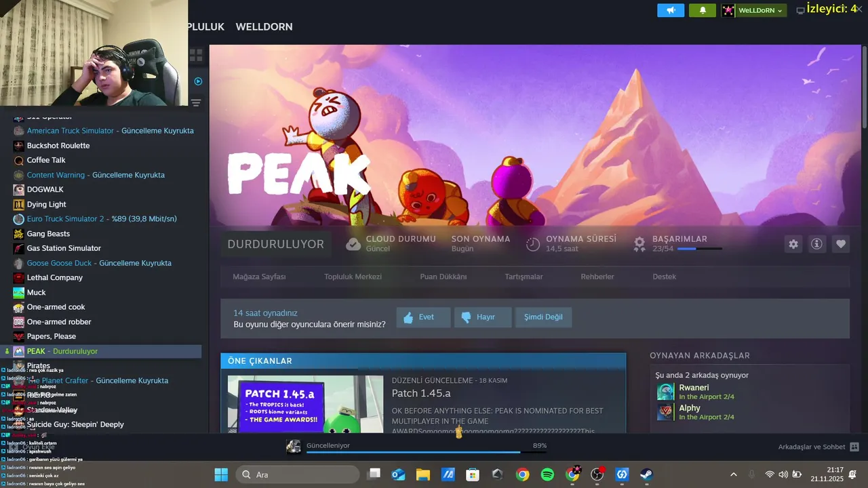
Task: Click Rwaneri's friend avatar
Action: click(x=665, y=392)
